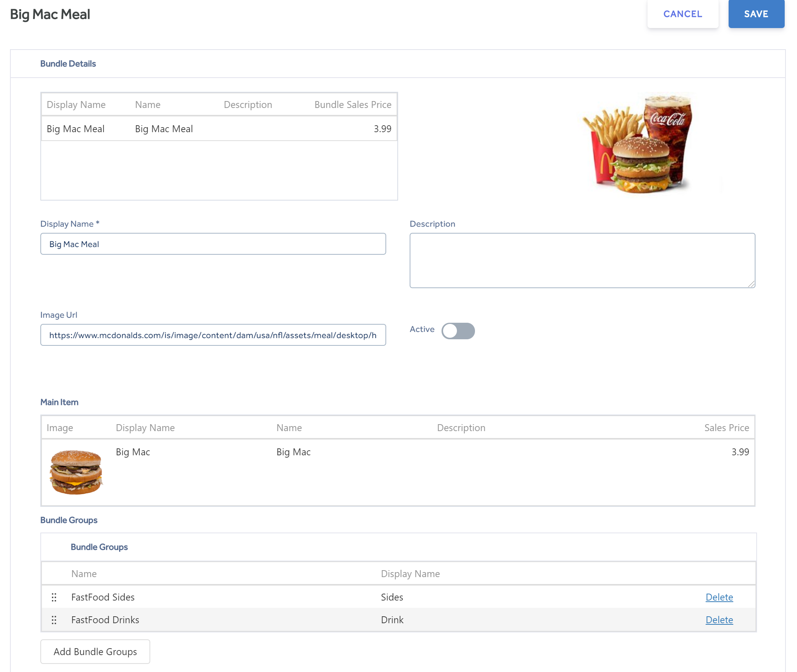Focus the Display Name input field
The image size is (797, 672).
pyautogui.click(x=213, y=244)
